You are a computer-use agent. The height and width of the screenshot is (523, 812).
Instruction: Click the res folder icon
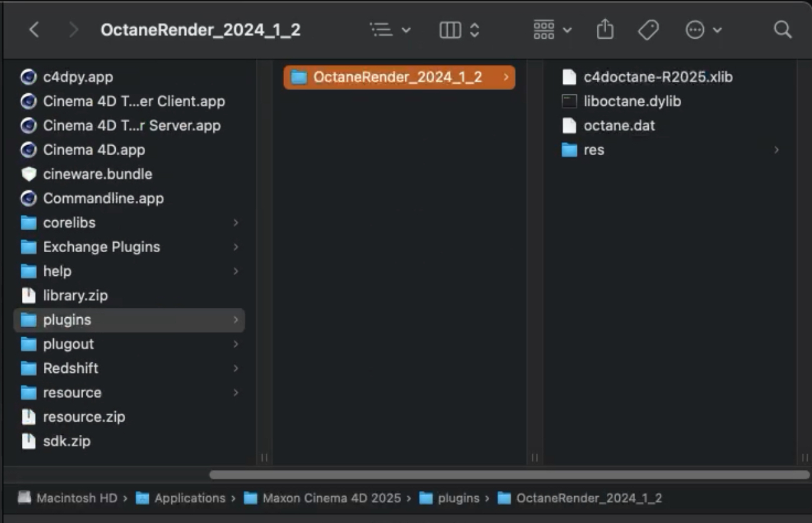coord(569,150)
